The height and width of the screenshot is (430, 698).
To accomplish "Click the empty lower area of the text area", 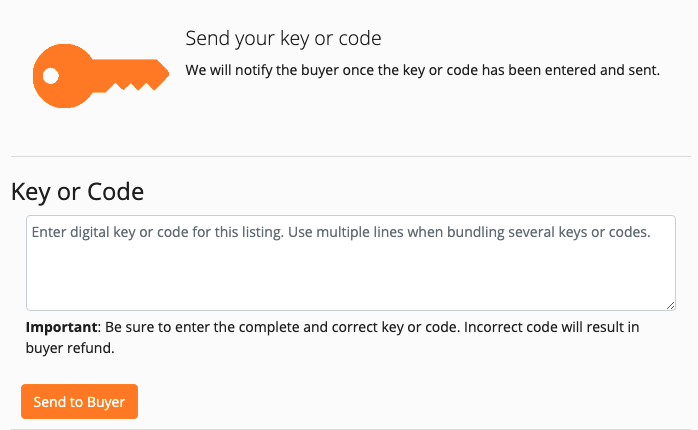I will pos(350,285).
